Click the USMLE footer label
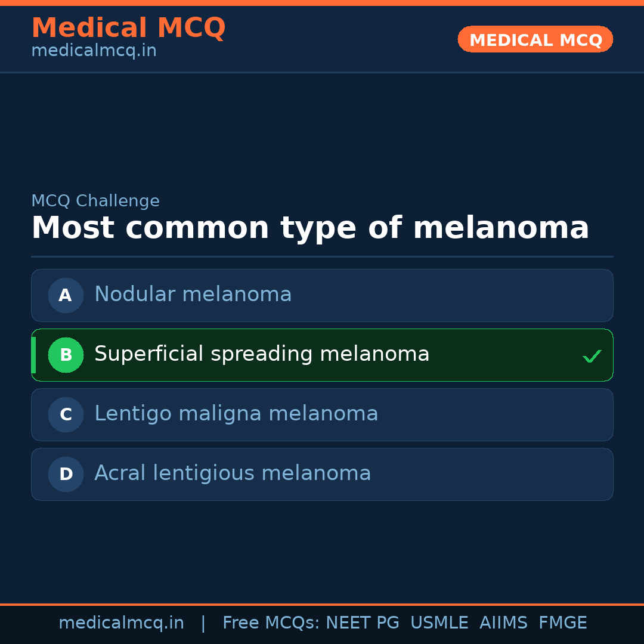The image size is (644, 644). coord(439,623)
